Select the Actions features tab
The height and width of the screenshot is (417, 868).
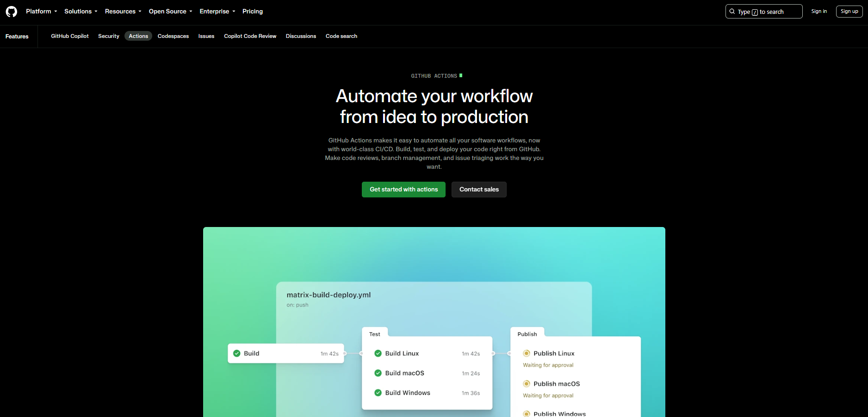click(x=138, y=36)
